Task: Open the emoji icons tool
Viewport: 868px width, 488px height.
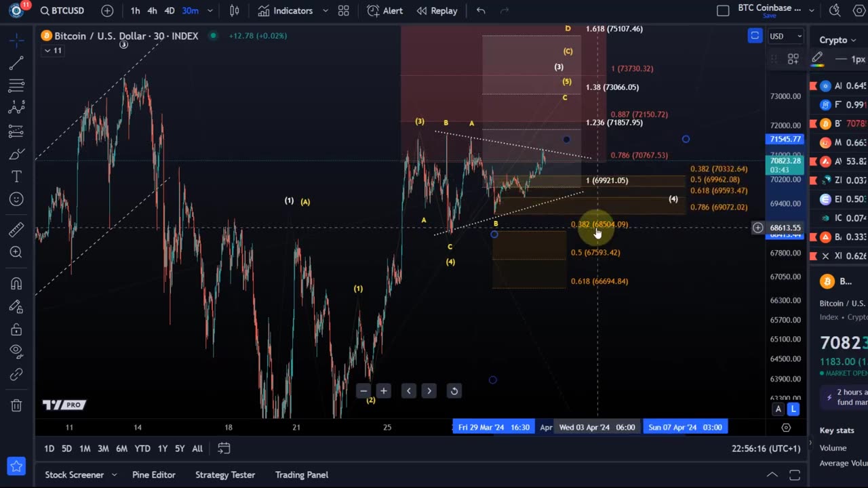Action: [16, 199]
